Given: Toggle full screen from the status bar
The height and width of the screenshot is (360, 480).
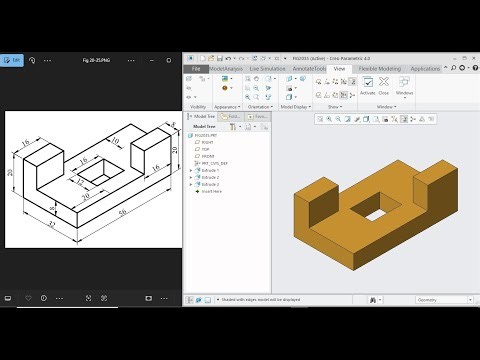Looking at the screenshot, I should (207, 300).
